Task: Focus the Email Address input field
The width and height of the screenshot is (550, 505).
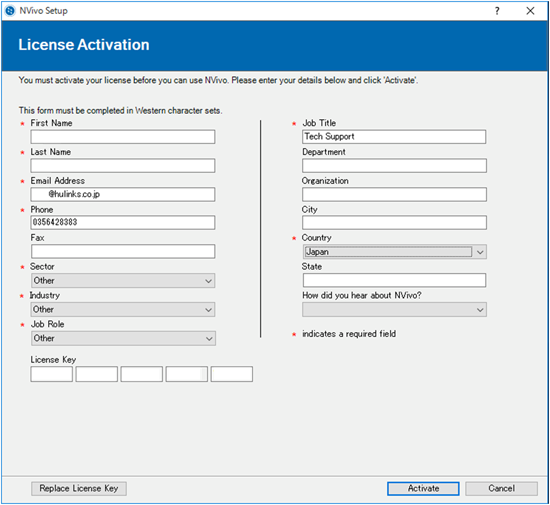Action: (x=123, y=194)
